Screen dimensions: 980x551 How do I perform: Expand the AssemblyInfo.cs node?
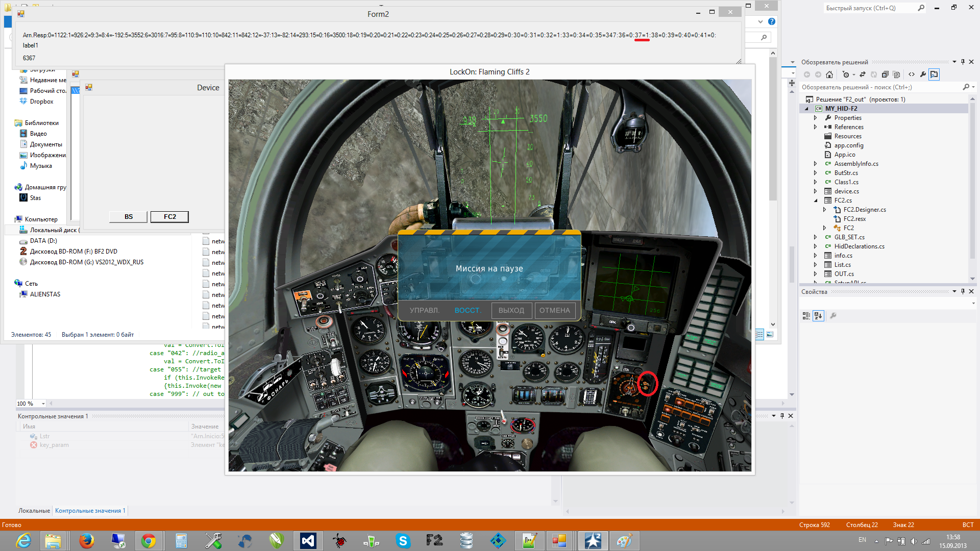click(815, 164)
